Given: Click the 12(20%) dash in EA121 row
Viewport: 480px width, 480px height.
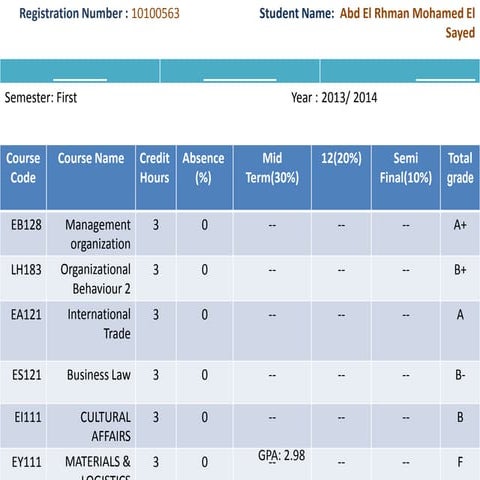Looking at the screenshot, I should 341,315.
